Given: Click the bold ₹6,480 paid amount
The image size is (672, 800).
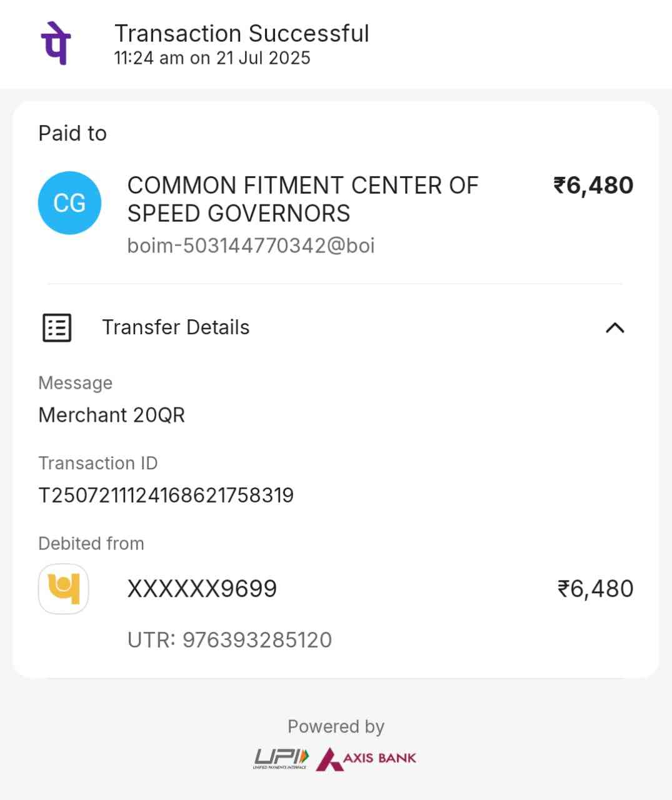Looking at the screenshot, I should pyautogui.click(x=593, y=186).
